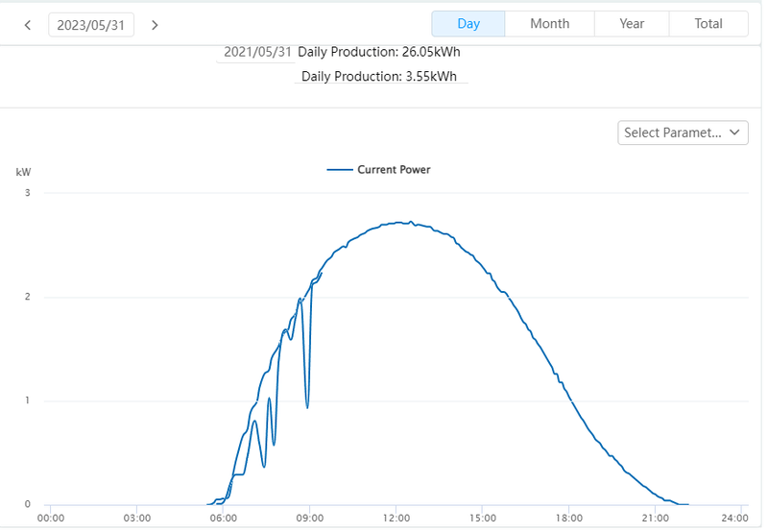The height and width of the screenshot is (532, 768).
Task: Switch to Day view tab
Action: tap(468, 24)
